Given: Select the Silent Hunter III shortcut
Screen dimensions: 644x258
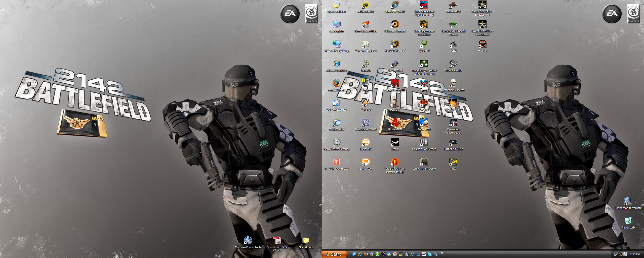Looking at the screenshot, I should click(395, 85).
